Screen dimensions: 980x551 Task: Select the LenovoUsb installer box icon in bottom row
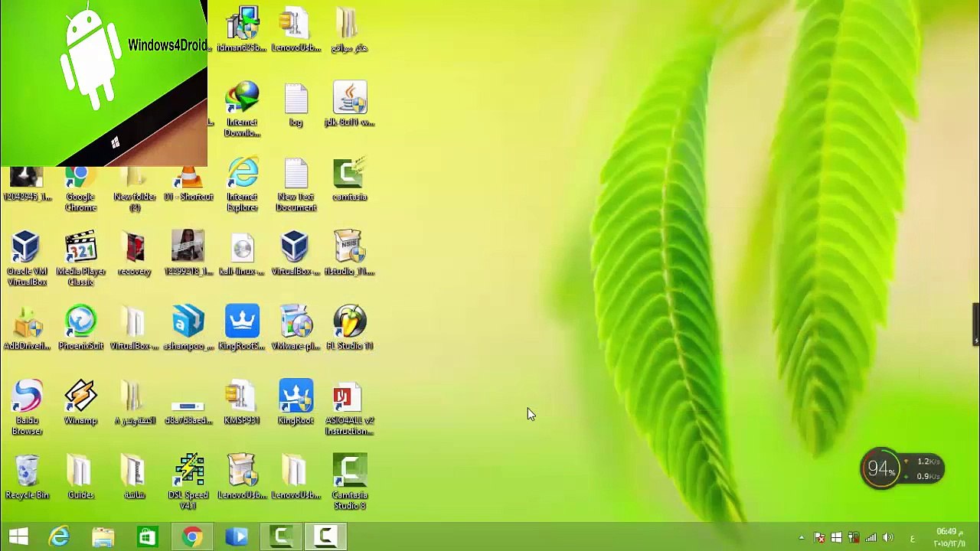pos(242,478)
